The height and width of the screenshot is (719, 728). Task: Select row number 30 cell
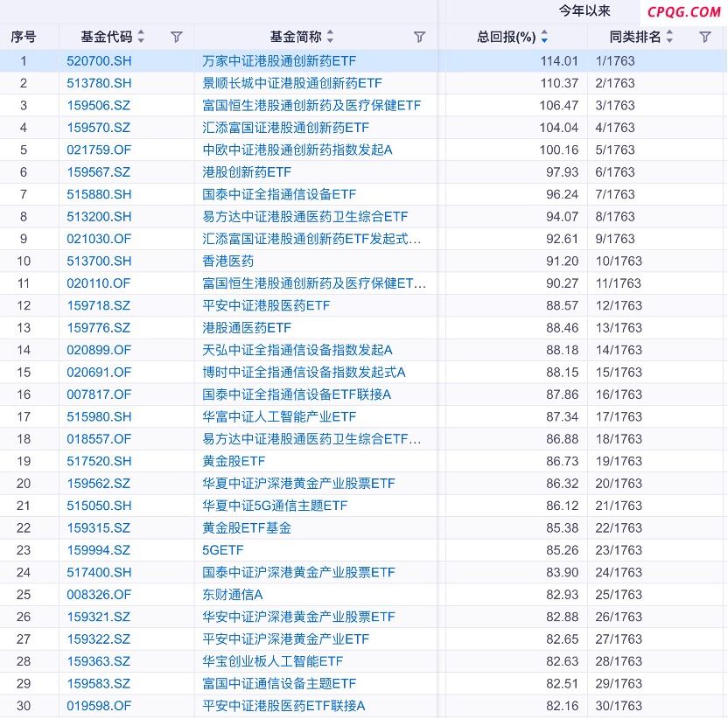(24, 706)
